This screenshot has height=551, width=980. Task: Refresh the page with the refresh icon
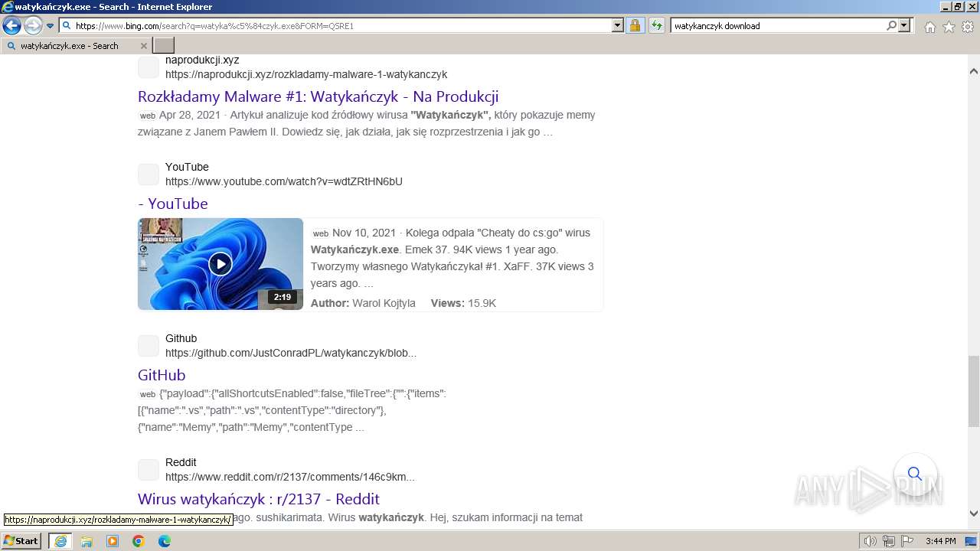pos(656,25)
